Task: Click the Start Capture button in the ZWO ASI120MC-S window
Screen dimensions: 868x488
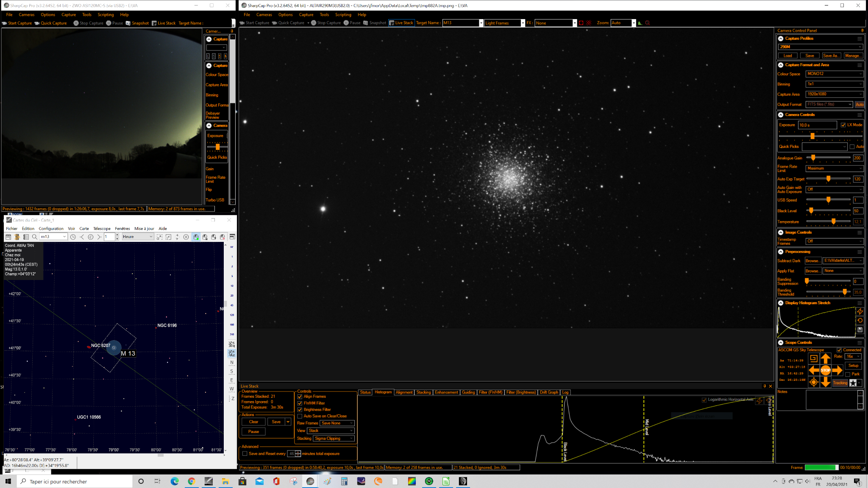Action: 17,23
